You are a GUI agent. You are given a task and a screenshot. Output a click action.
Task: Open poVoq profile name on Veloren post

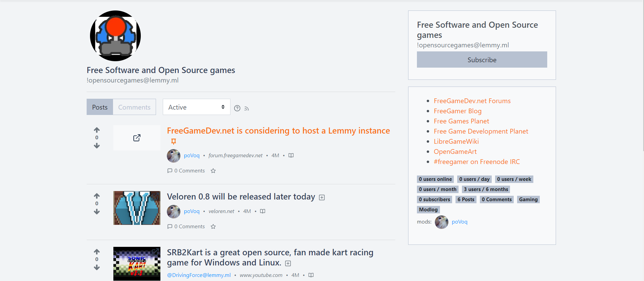(x=192, y=211)
